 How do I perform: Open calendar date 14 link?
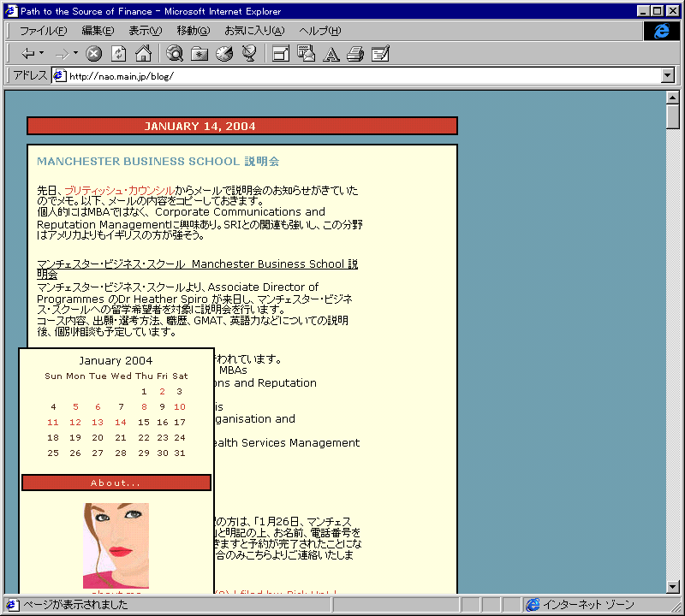tap(121, 422)
